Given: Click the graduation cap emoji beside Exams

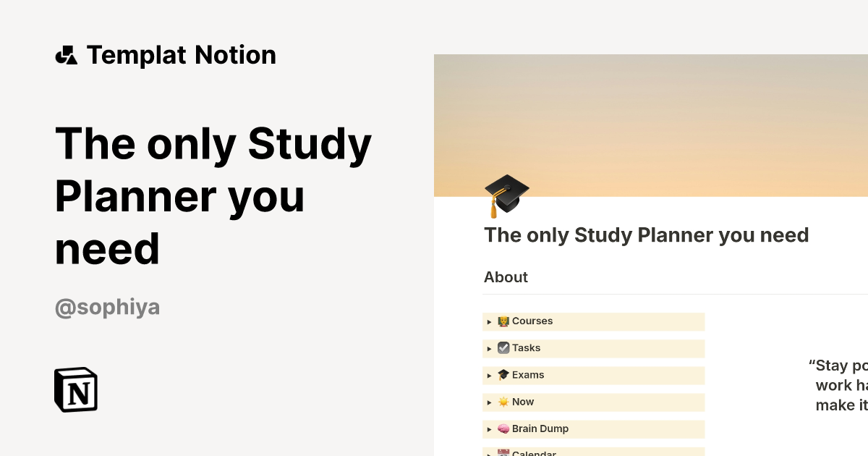Looking at the screenshot, I should tap(503, 375).
